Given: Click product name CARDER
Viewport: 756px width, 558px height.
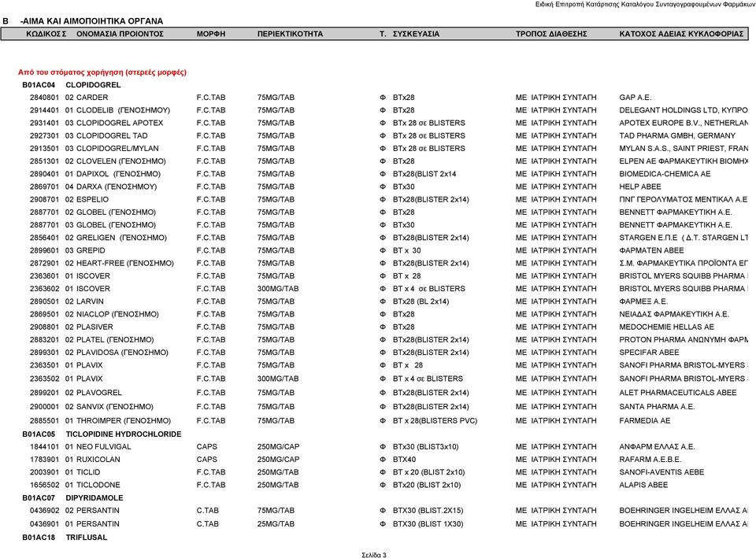Looking at the screenshot, I should coord(92,98).
